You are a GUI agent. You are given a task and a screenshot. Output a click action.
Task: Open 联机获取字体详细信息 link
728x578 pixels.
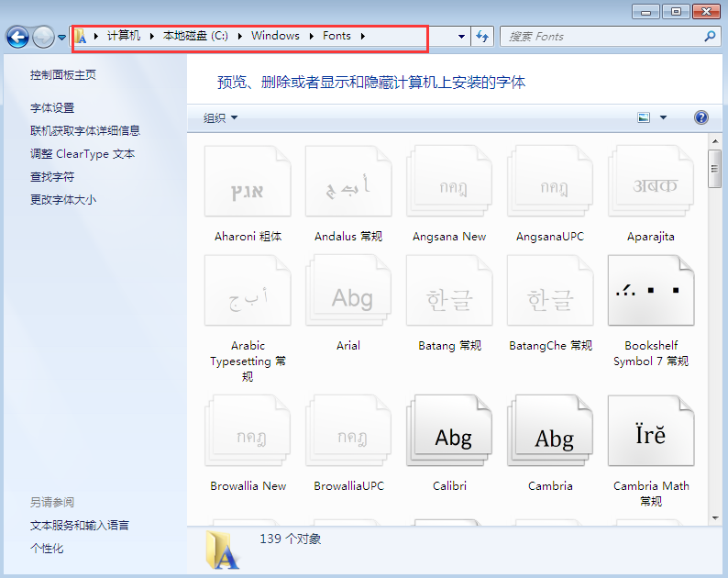pyautogui.click(x=85, y=130)
